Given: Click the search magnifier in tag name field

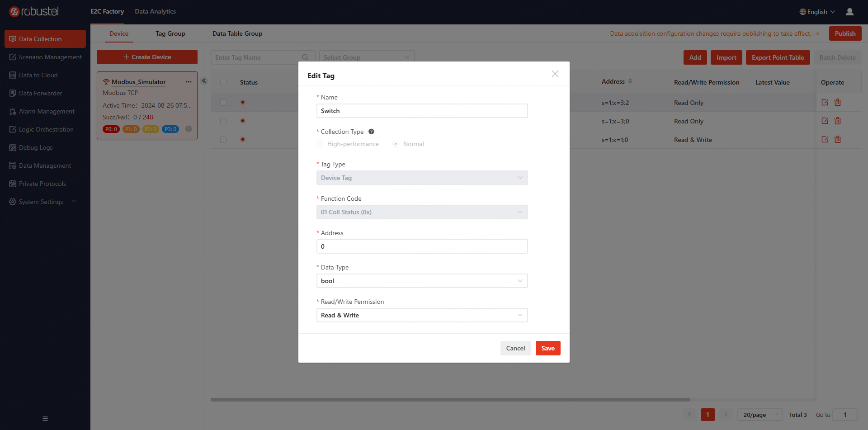Looking at the screenshot, I should (305, 57).
